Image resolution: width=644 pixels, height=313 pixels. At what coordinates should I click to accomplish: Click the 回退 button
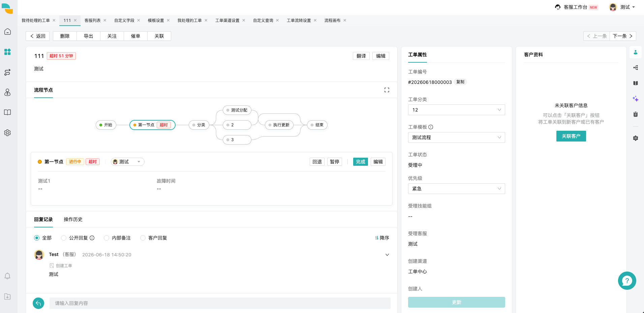coord(317,162)
